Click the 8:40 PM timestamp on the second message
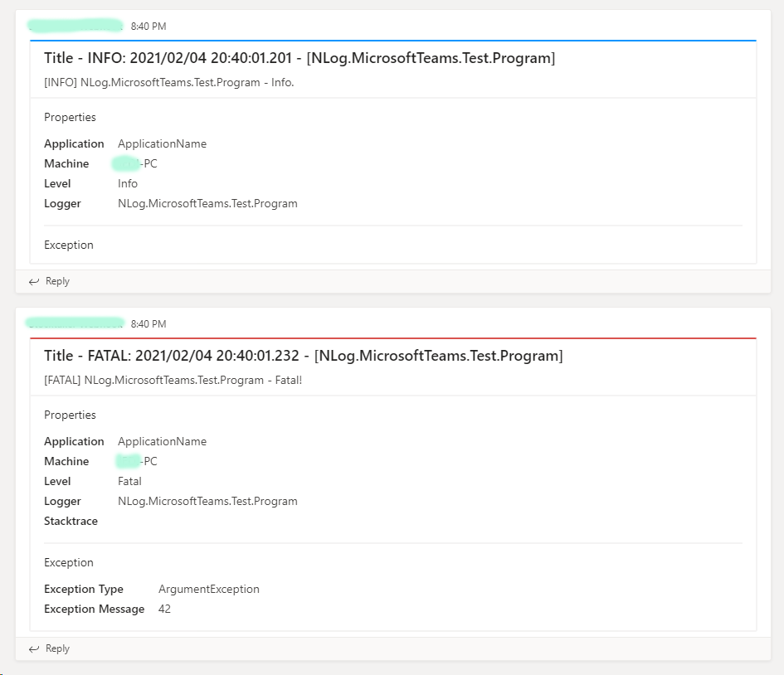 [149, 323]
